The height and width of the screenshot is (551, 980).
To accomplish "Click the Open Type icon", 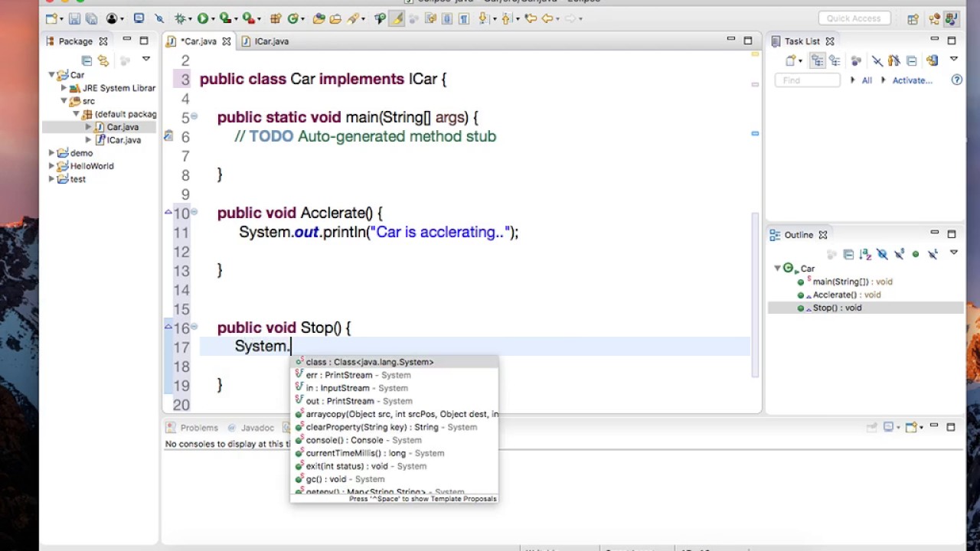I will click(x=319, y=18).
